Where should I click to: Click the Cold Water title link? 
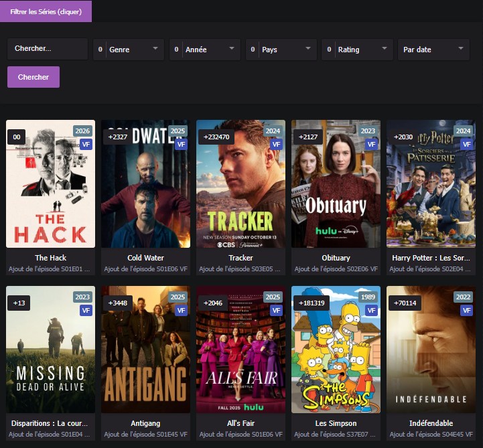click(x=145, y=258)
